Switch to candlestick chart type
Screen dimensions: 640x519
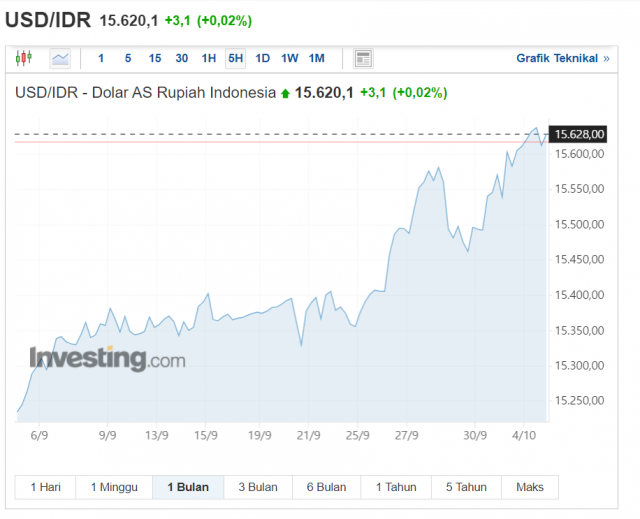click(x=25, y=59)
